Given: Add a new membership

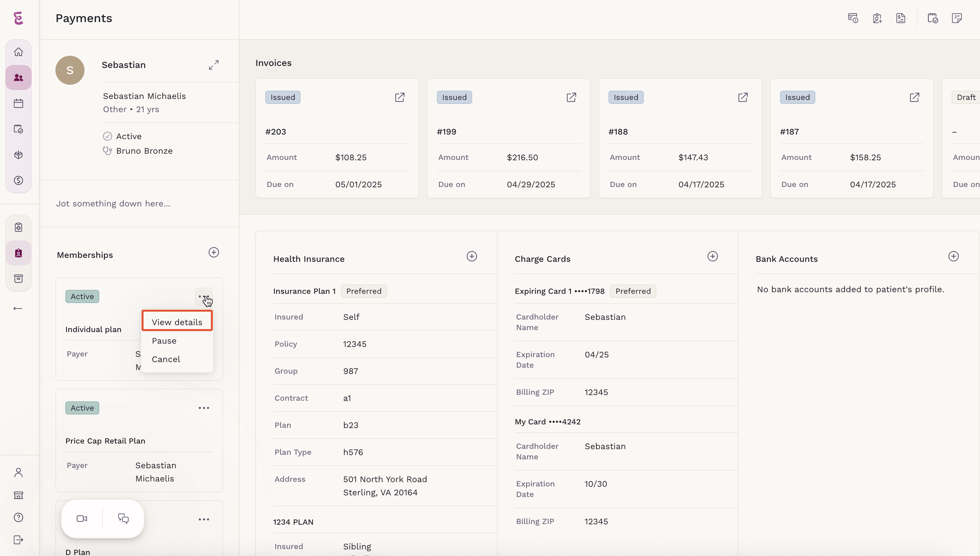Looking at the screenshot, I should pyautogui.click(x=213, y=252).
